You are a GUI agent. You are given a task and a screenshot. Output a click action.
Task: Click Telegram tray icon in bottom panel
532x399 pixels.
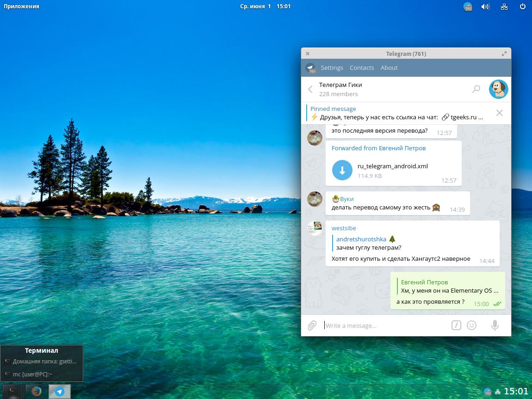coord(488,392)
